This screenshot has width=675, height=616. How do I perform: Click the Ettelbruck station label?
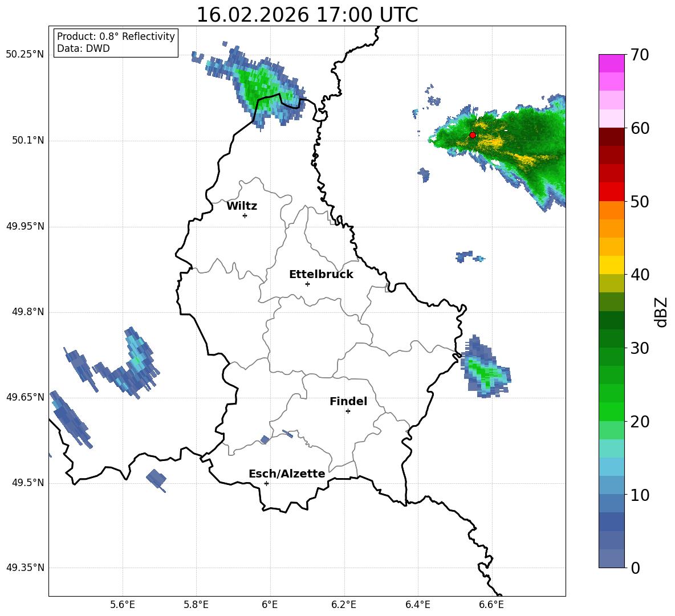321,275
